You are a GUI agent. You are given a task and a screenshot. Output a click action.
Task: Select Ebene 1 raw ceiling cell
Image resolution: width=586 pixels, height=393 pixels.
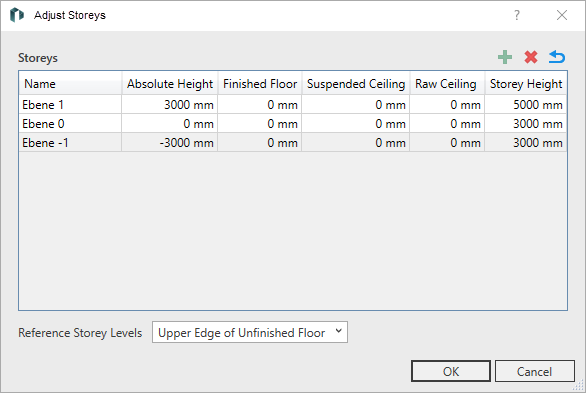pyautogui.click(x=447, y=105)
